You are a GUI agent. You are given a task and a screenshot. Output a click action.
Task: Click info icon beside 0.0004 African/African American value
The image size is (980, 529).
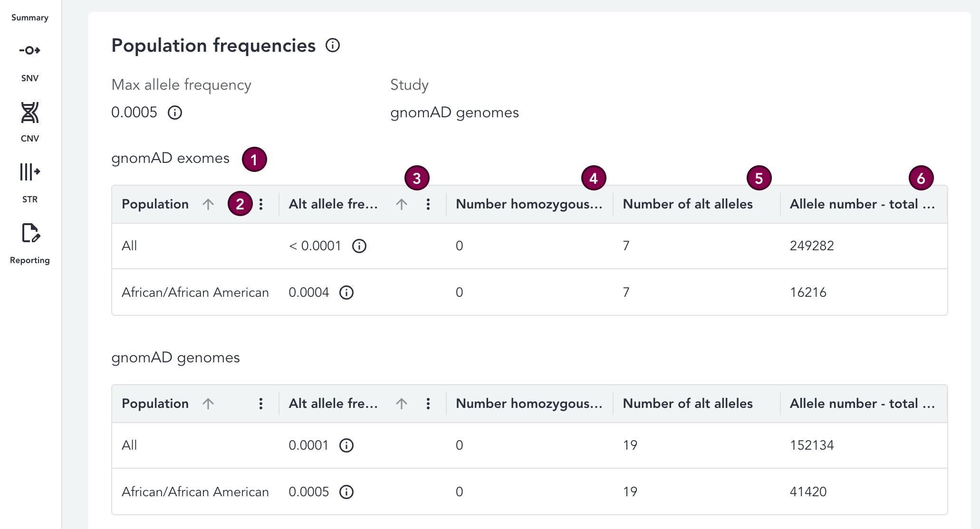pyautogui.click(x=346, y=293)
